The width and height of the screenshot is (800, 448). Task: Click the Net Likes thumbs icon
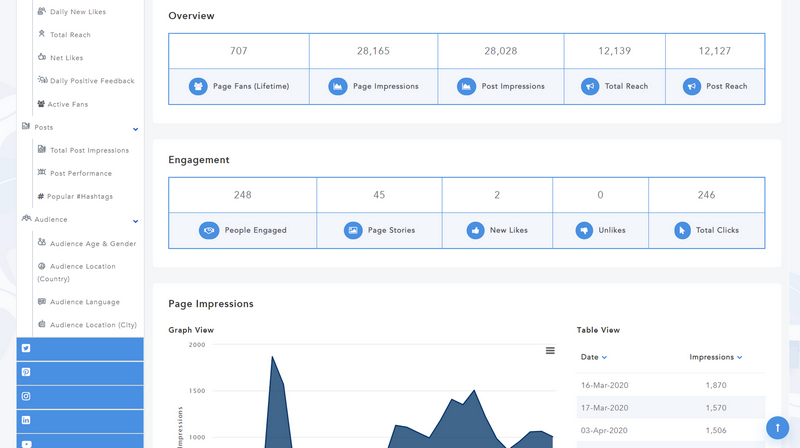[x=42, y=57]
